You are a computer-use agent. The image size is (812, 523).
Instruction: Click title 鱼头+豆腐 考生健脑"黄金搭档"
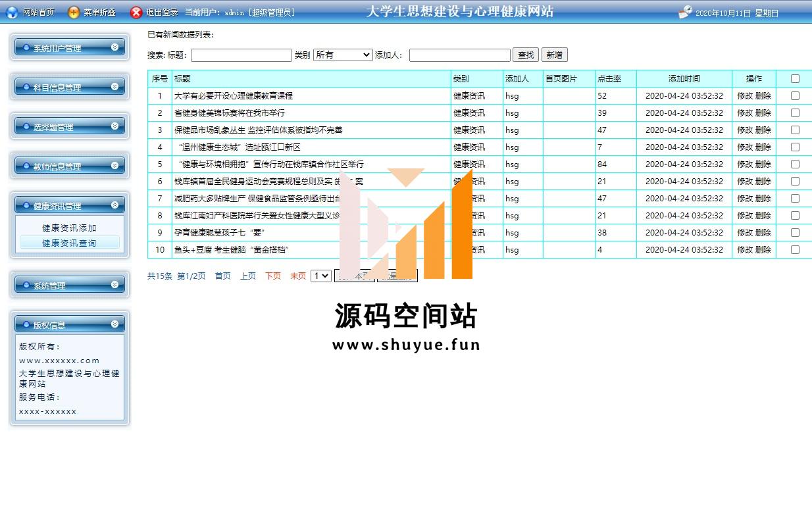pyautogui.click(x=232, y=249)
